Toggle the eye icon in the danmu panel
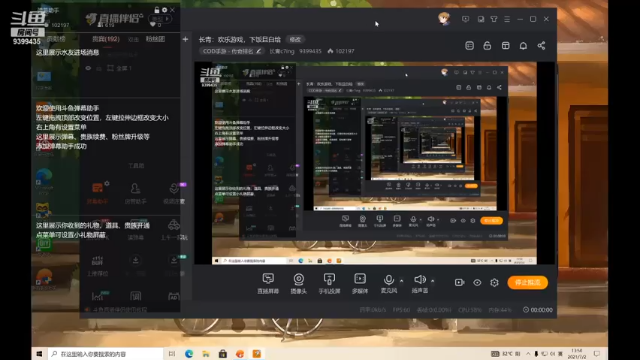Screen dimensions: 640x360 (88, 68)
